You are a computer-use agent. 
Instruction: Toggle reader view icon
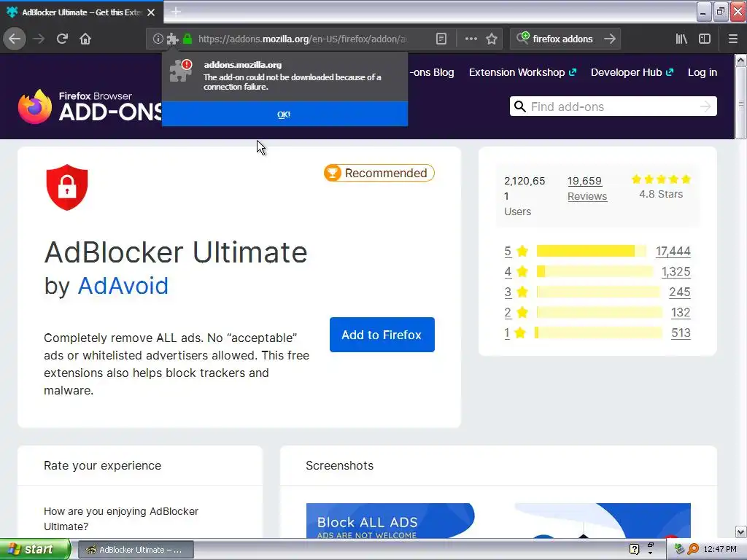click(441, 39)
